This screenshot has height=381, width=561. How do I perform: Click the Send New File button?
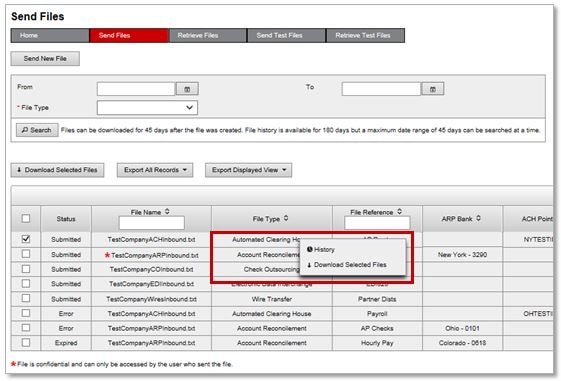click(x=45, y=59)
